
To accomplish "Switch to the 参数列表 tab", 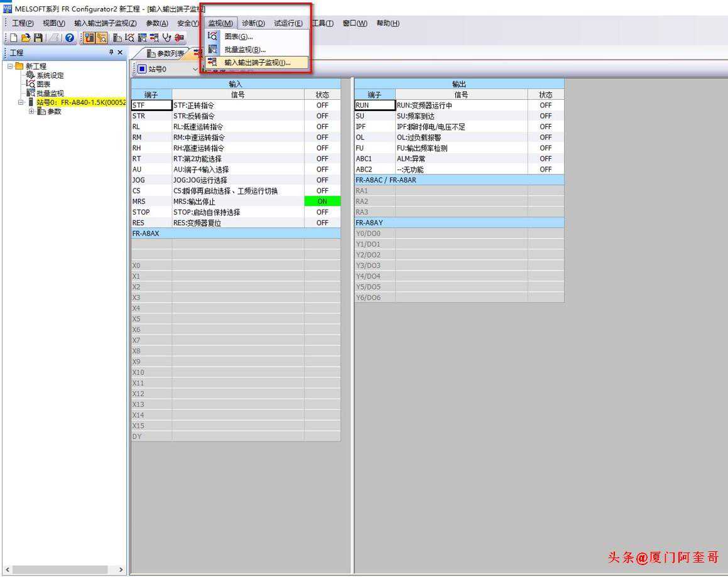I will tap(165, 53).
